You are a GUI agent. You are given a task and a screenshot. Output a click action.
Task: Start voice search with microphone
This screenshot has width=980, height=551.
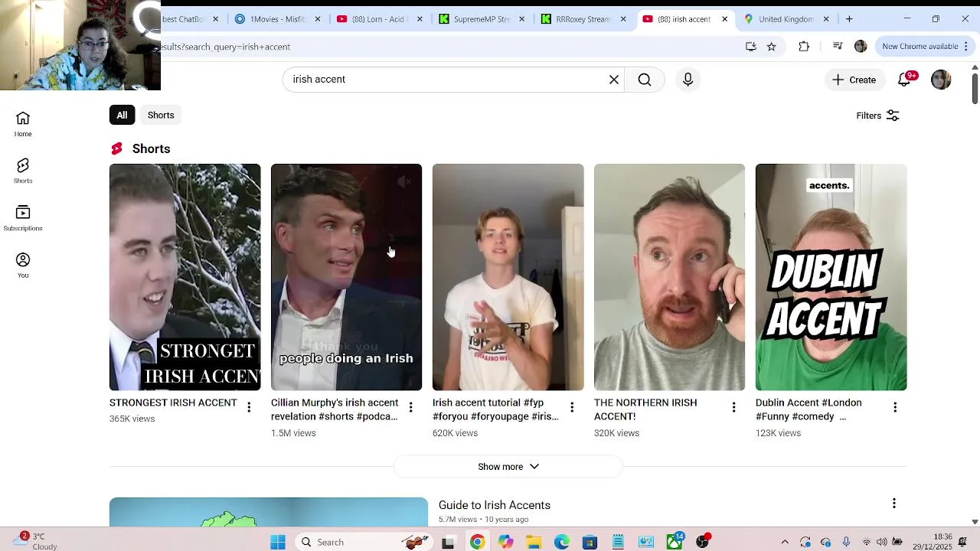click(x=688, y=80)
